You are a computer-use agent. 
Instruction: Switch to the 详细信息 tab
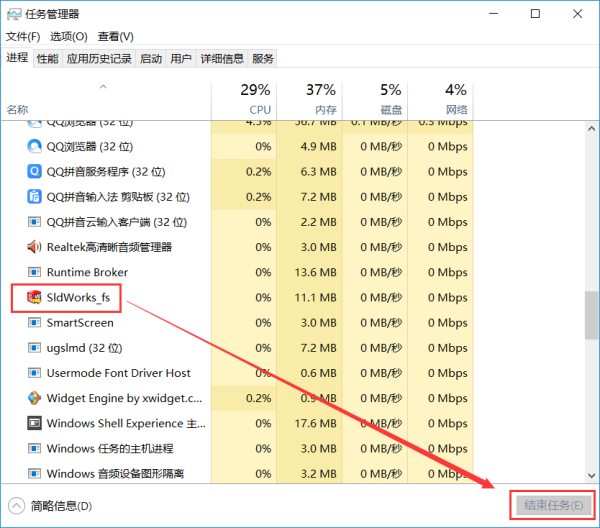click(x=222, y=59)
